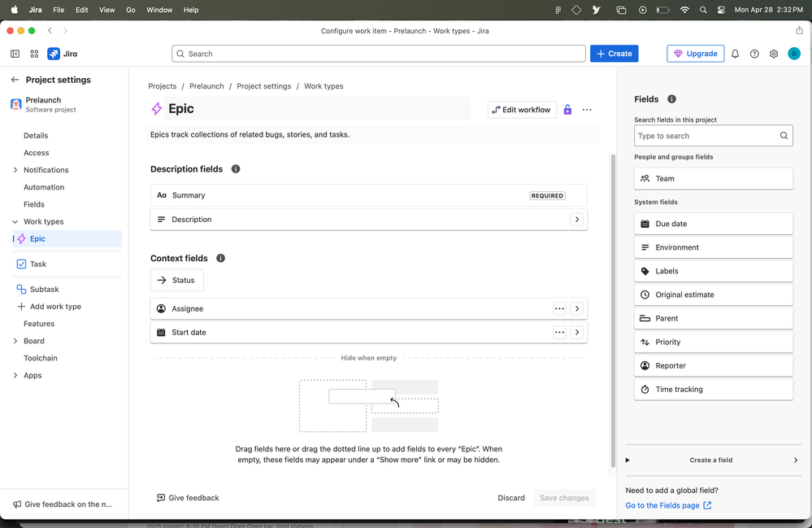The image size is (812, 528).
Task: Open the Help menu
Action: [191, 10]
